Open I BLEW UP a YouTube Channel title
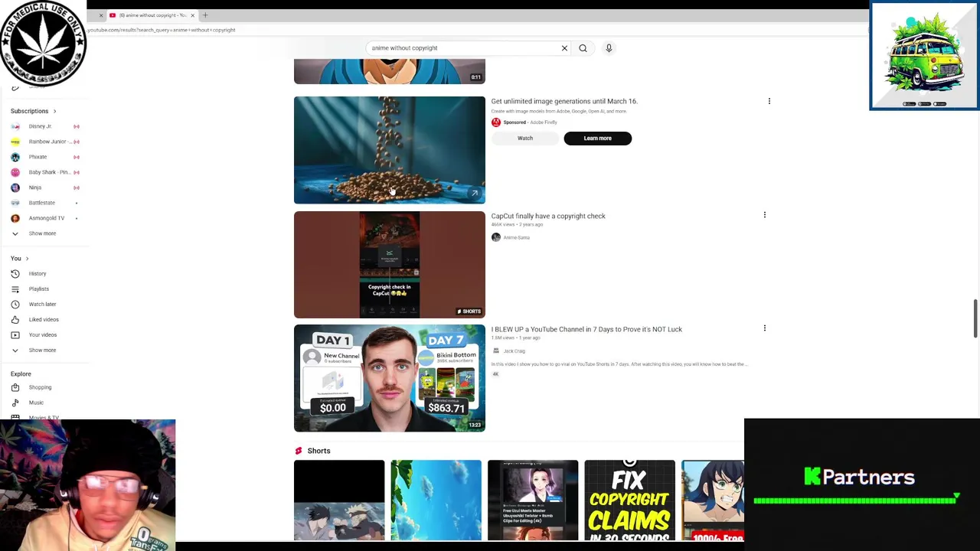Image resolution: width=980 pixels, height=551 pixels. tap(586, 329)
